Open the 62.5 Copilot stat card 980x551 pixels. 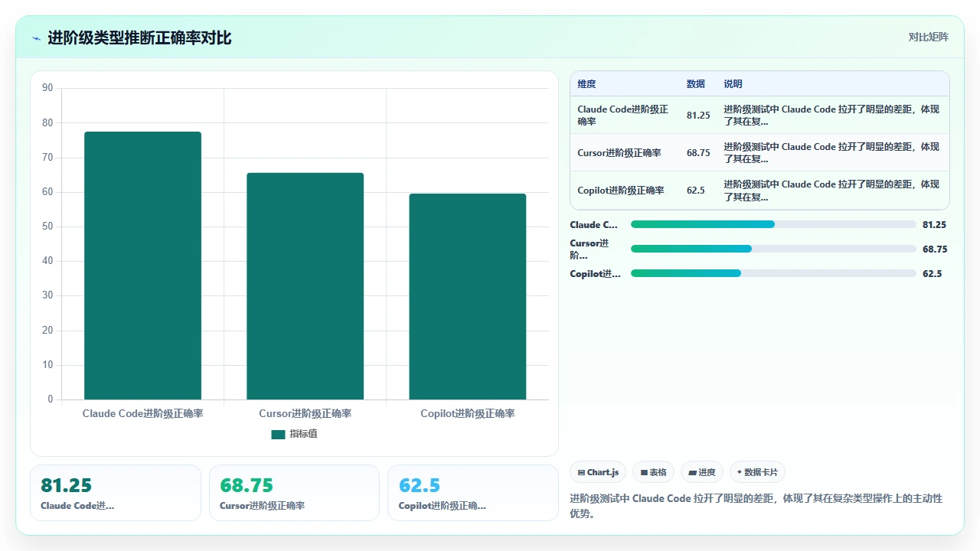[473, 493]
